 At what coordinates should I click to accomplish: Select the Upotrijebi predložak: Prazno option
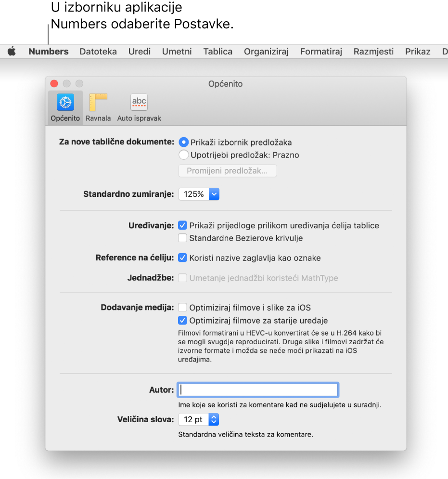click(x=183, y=155)
